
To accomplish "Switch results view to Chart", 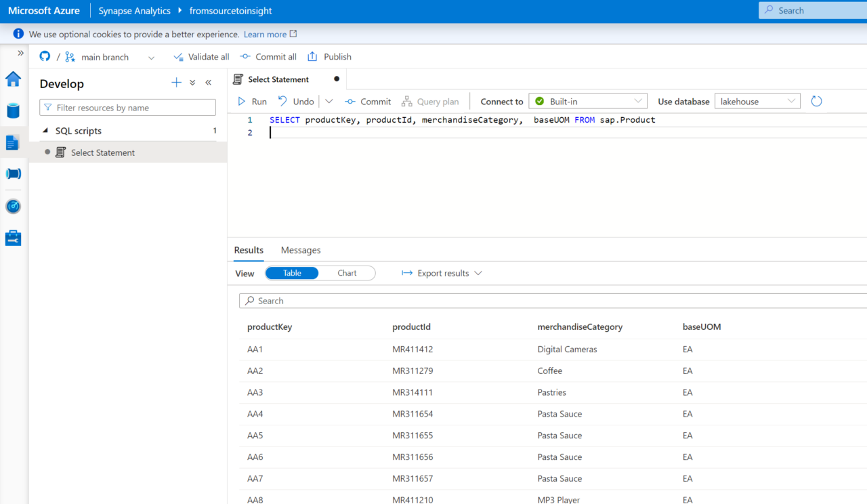I will click(x=347, y=273).
